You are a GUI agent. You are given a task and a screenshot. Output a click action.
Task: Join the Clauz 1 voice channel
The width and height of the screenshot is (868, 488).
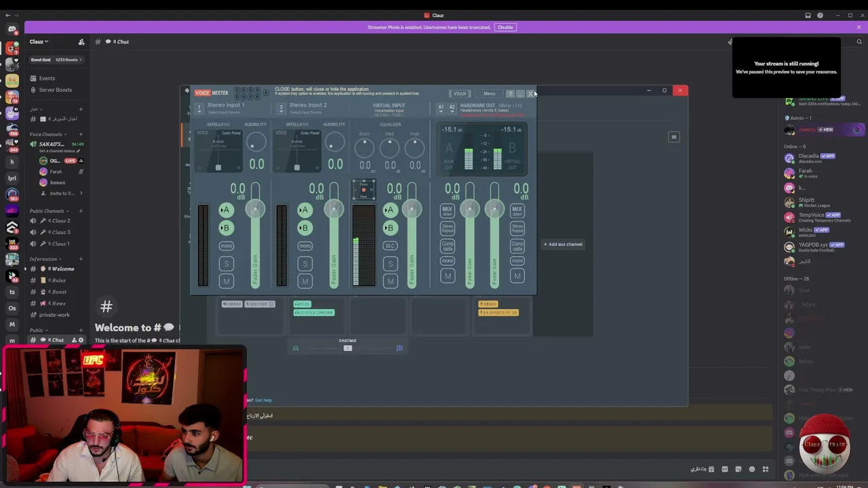point(56,244)
